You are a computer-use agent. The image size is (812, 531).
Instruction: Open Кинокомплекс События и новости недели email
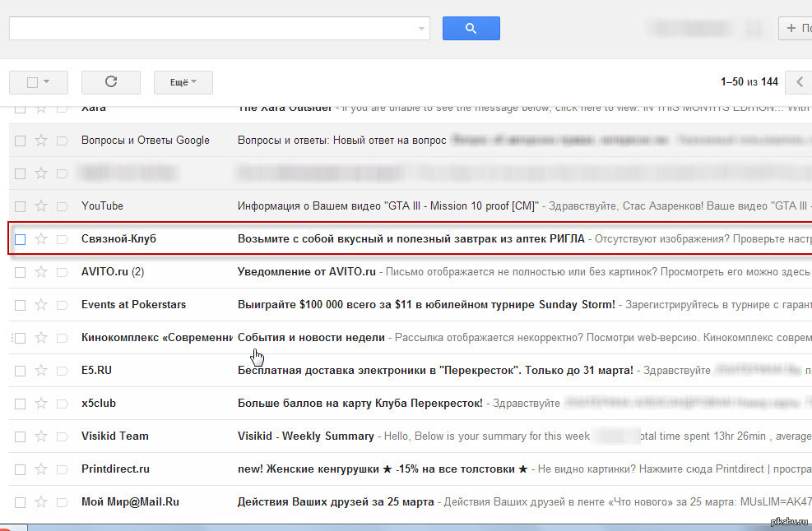click(311, 338)
